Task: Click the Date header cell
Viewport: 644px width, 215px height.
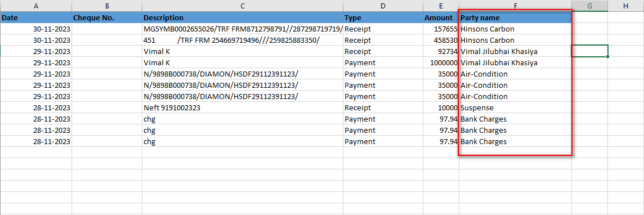Action: point(36,17)
